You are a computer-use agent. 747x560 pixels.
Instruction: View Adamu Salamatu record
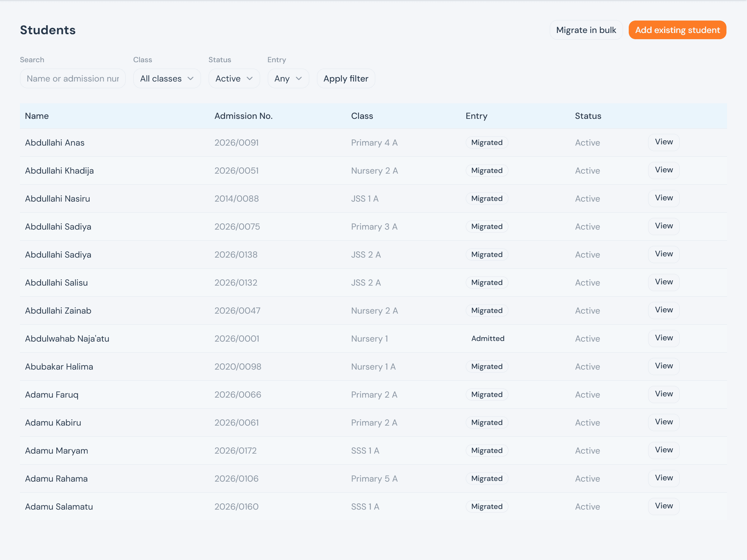click(x=664, y=506)
